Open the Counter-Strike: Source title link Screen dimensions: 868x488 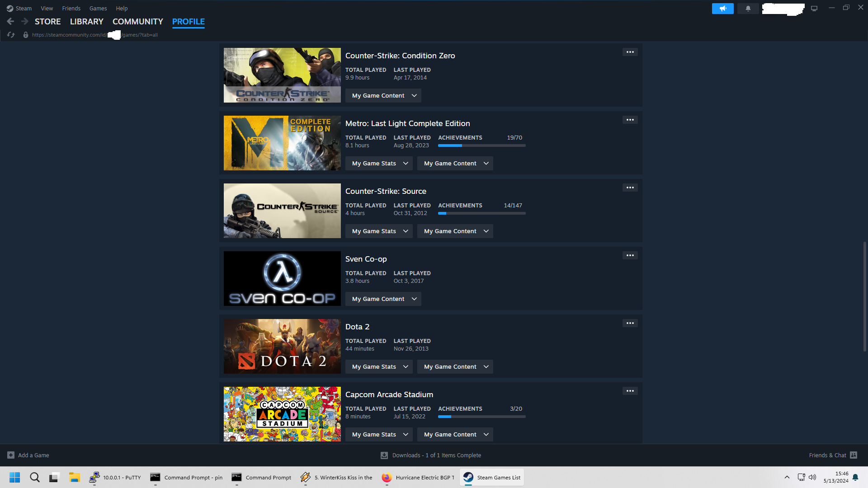coord(386,191)
